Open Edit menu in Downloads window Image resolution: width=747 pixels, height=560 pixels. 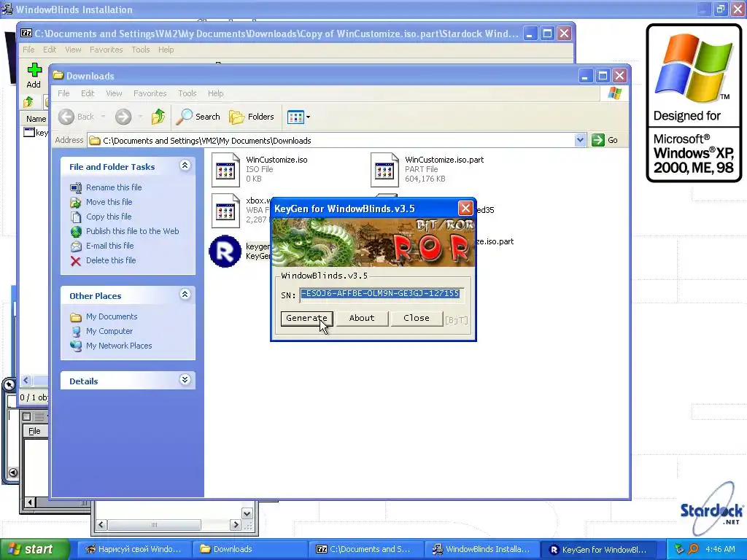88,93
